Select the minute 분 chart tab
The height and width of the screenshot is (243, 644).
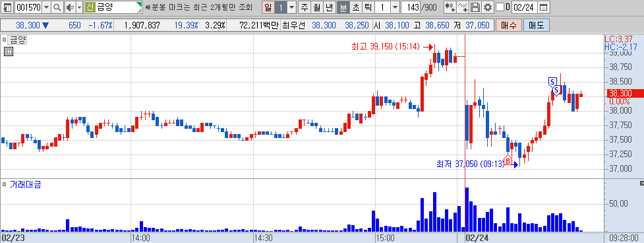click(343, 7)
